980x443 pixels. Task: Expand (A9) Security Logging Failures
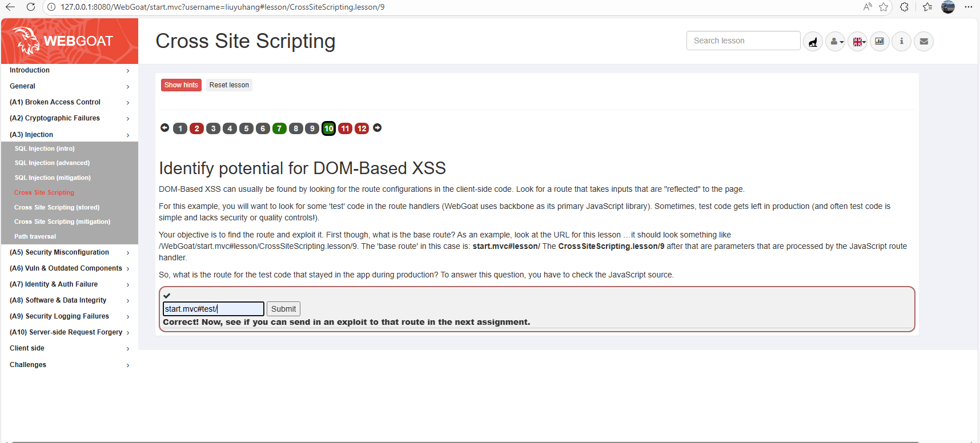click(70, 316)
